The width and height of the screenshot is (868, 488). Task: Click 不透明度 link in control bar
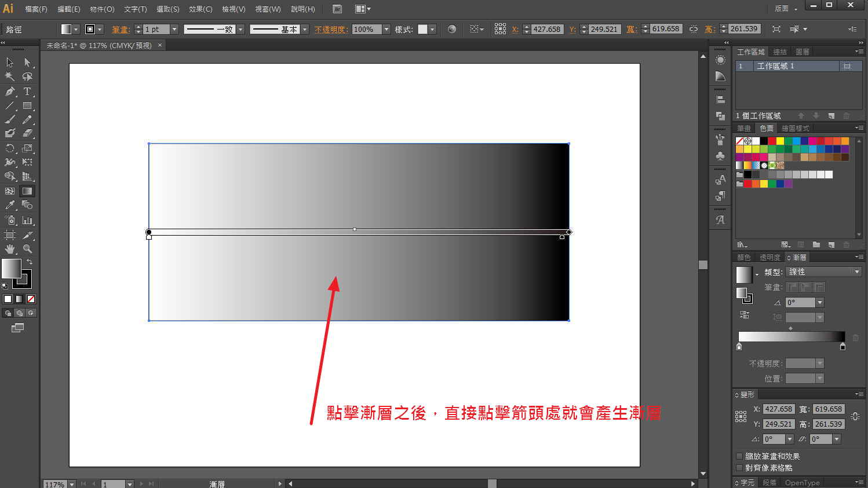[331, 29]
